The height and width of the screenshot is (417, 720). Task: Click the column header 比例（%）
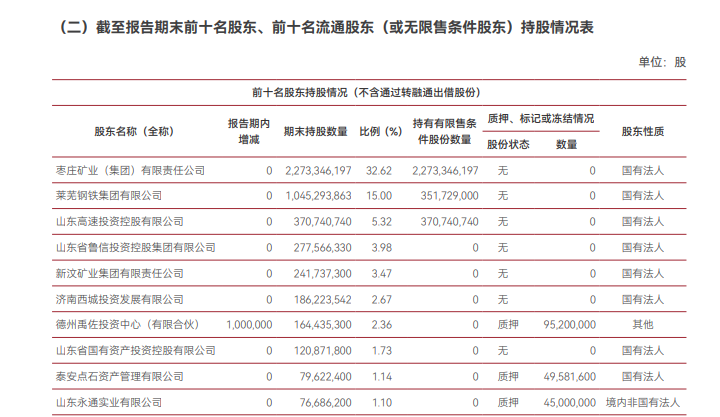[x=381, y=131]
